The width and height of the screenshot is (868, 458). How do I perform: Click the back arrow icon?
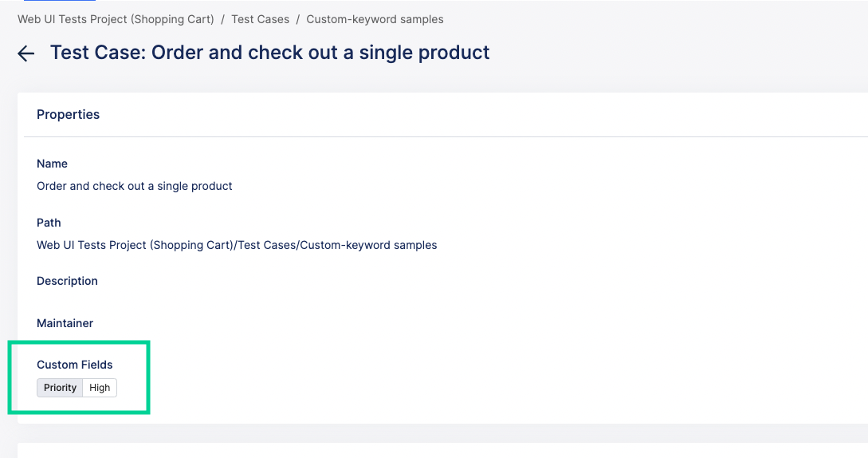pyautogui.click(x=26, y=53)
